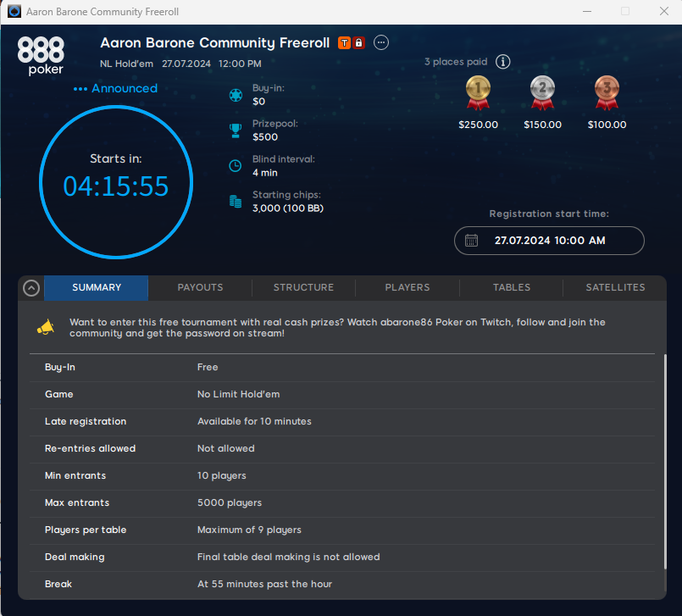Collapse the tournament info panel with chevron
Screen dimensions: 682x616
coord(31,288)
